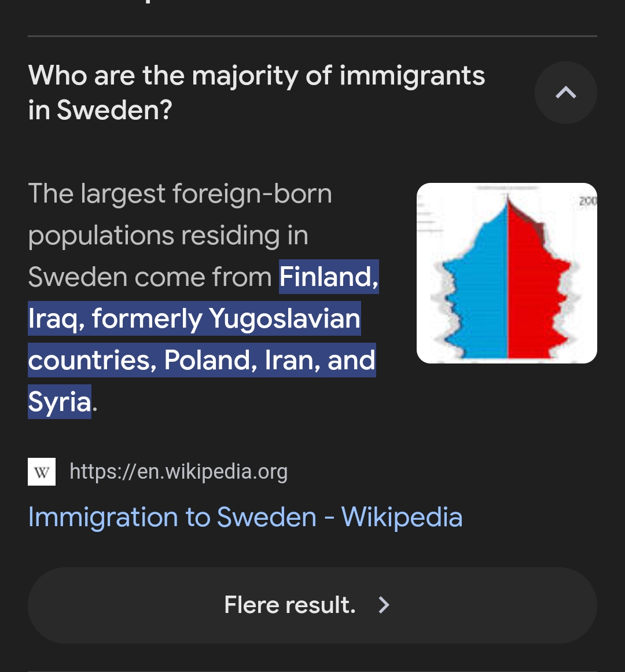Open the Immigration to Sweden Wikipedia link
This screenshot has height=672, width=625.
245,517
